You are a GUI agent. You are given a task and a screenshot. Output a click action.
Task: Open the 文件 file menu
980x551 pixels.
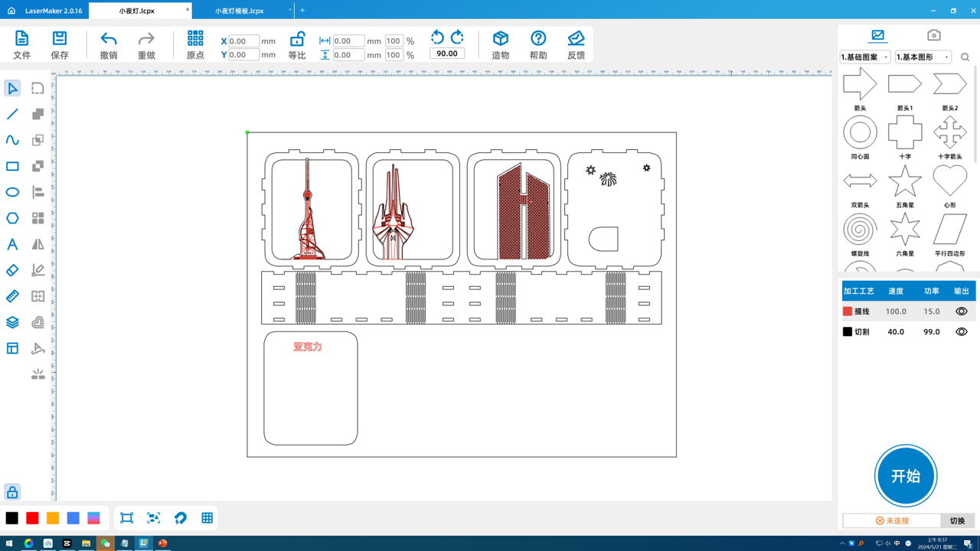click(21, 44)
